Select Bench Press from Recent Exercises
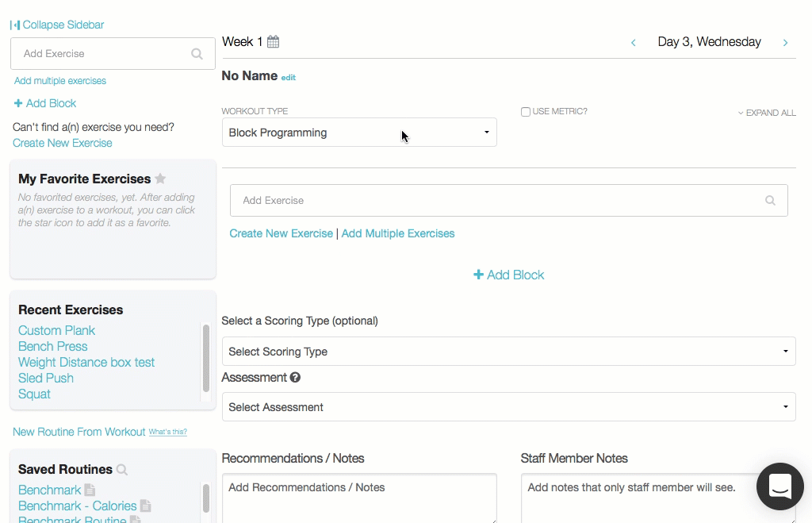812x523 pixels. tap(53, 346)
